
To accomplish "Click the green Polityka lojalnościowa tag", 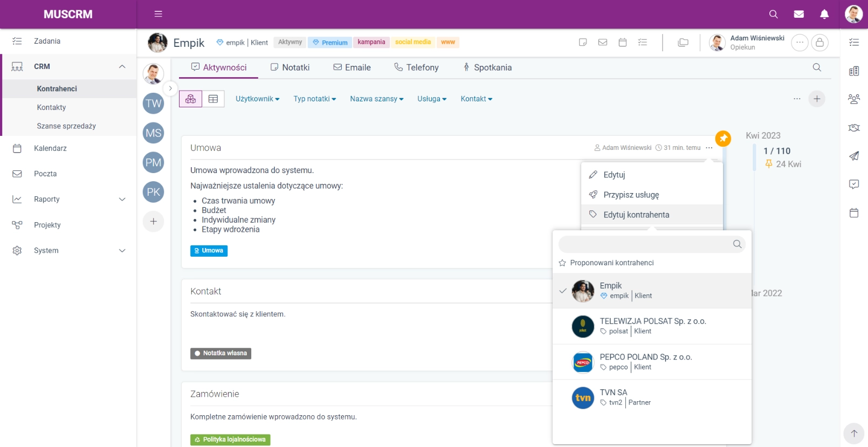I will point(230,440).
